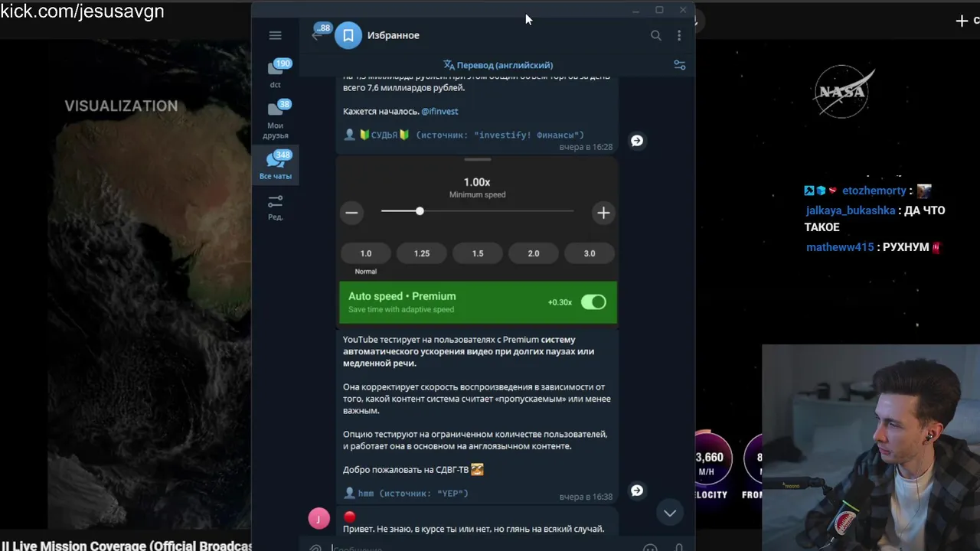The image size is (980, 551).
Task: Open the speed settings screenshot image
Action: click(478, 240)
